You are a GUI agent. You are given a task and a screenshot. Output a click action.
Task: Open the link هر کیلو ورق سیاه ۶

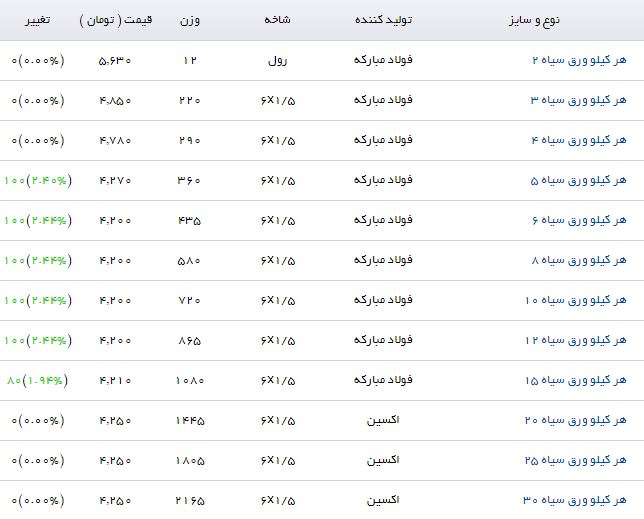(579, 220)
